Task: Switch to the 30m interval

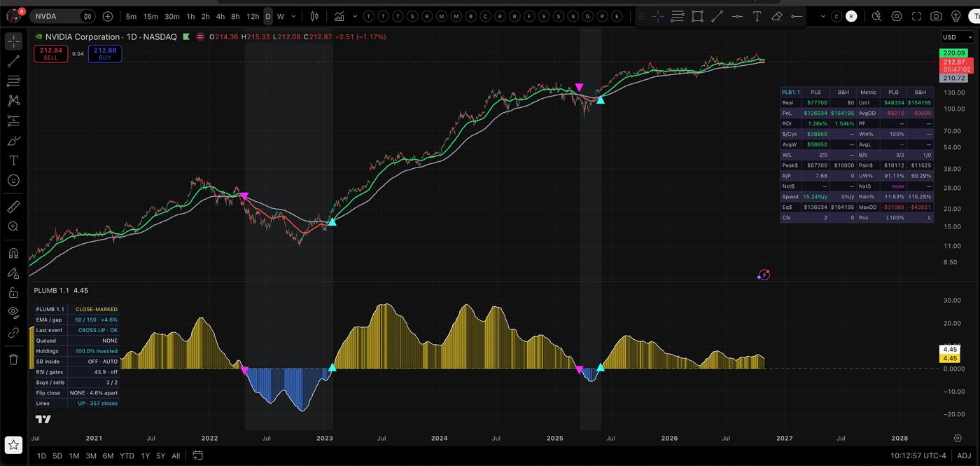Action: click(171, 16)
